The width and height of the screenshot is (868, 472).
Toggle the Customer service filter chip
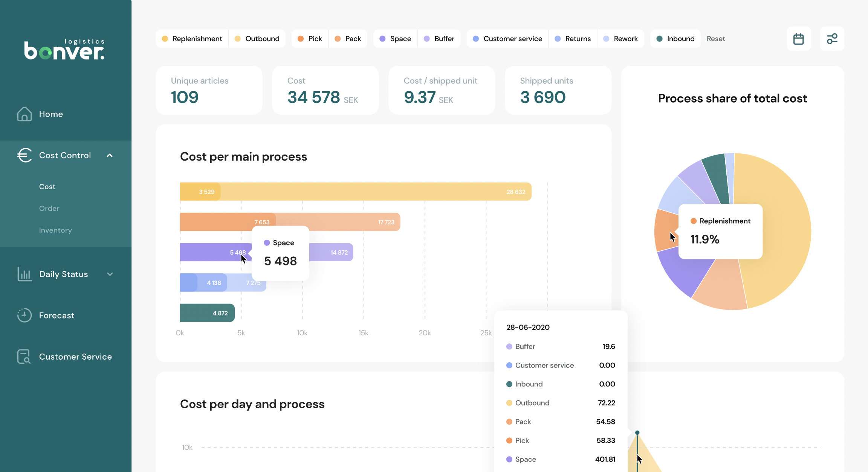coord(507,38)
